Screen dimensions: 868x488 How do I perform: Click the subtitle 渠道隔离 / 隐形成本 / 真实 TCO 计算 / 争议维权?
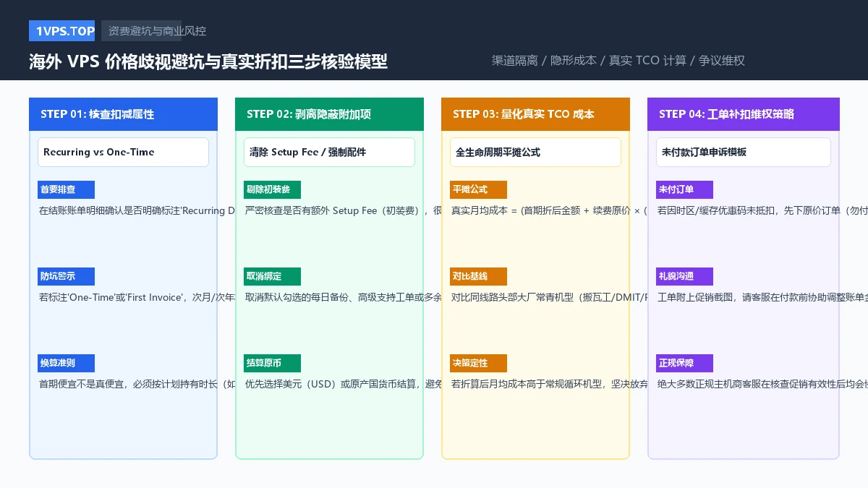coord(618,61)
